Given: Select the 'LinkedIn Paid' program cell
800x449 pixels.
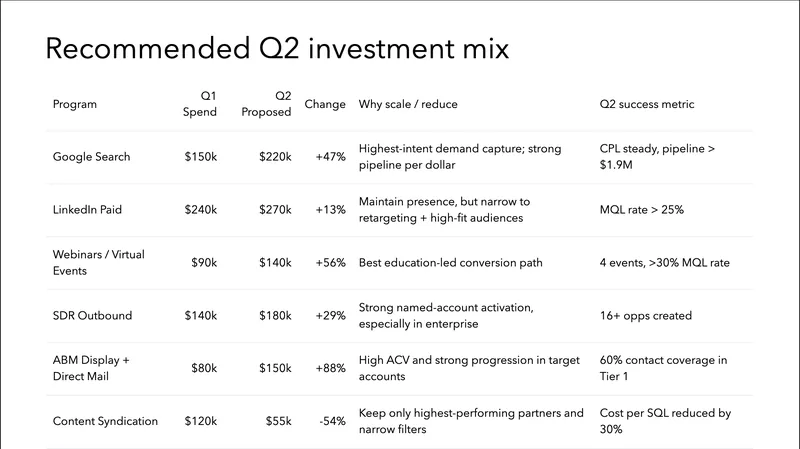Looking at the screenshot, I should 90,210.
